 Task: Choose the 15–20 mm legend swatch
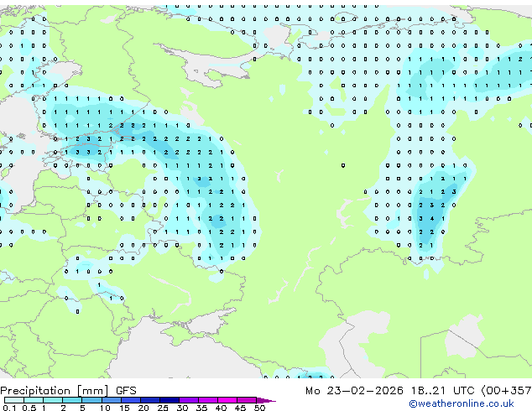(130, 400)
